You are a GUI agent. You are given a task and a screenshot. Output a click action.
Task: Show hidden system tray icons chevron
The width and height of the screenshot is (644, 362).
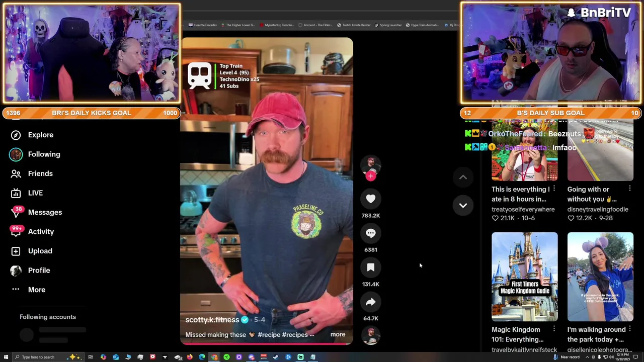tap(587, 357)
